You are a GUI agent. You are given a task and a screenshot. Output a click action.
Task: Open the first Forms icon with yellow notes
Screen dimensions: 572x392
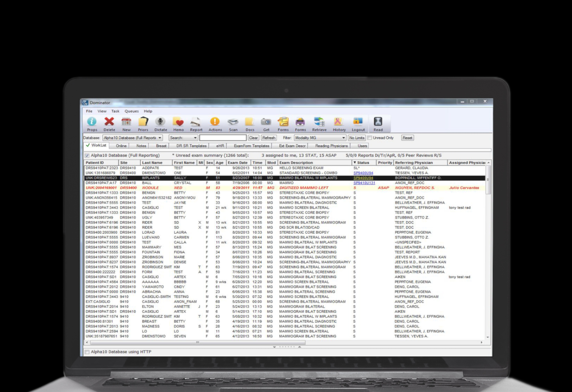(283, 124)
